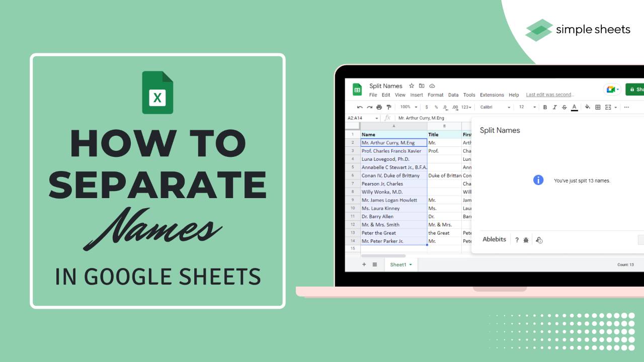Open the last edit history link

click(x=549, y=95)
